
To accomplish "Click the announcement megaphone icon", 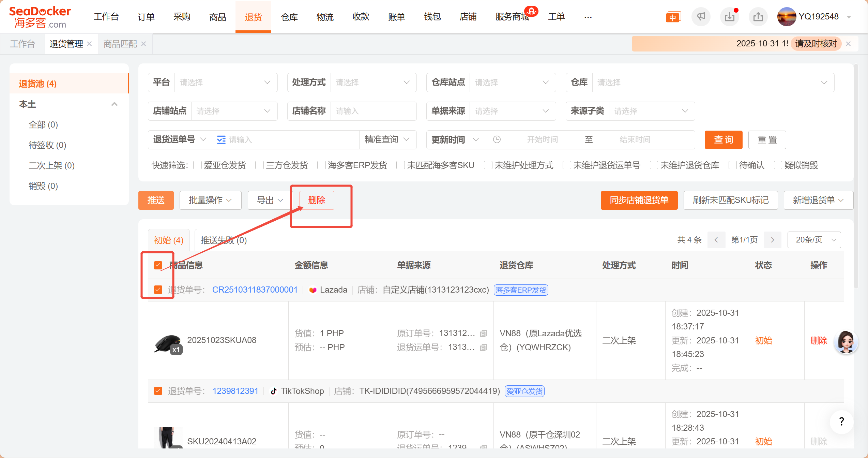I will pyautogui.click(x=701, y=16).
